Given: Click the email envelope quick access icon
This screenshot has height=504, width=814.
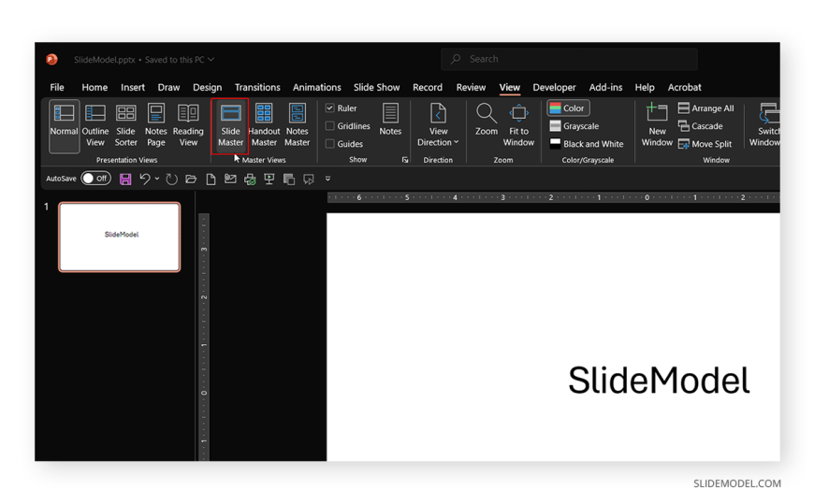Looking at the screenshot, I should (x=230, y=179).
